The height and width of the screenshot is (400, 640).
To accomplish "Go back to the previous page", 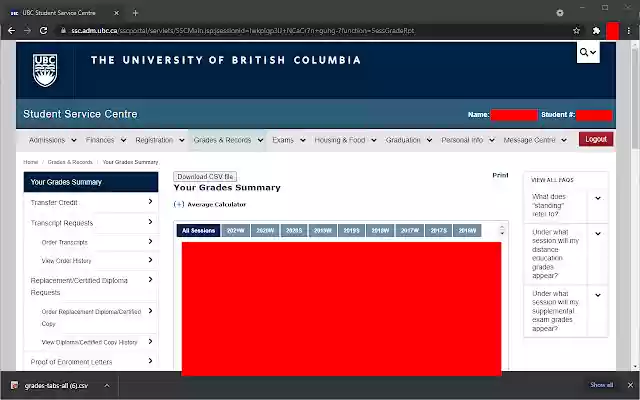I will 11,31.
